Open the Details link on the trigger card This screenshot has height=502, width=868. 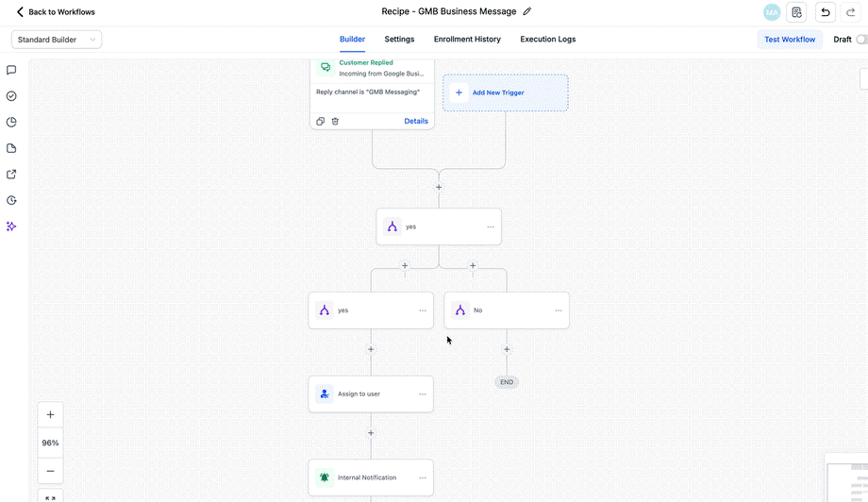coord(416,121)
